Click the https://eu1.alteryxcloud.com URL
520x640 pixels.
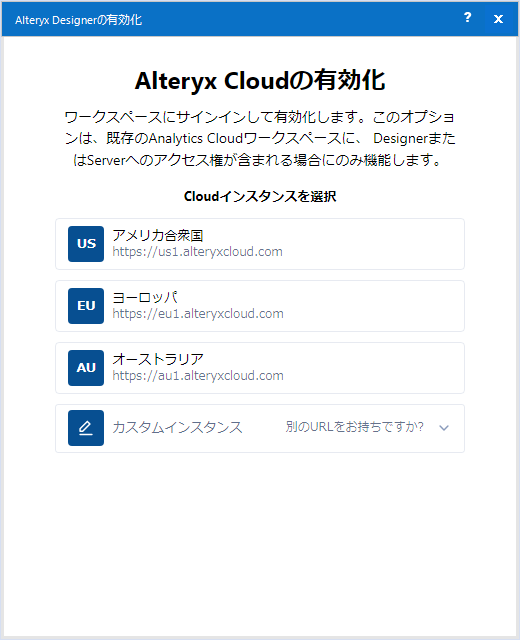198,313
